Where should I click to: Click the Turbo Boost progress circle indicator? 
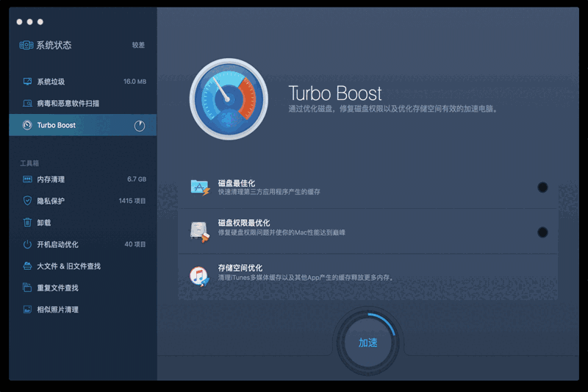coord(140,126)
